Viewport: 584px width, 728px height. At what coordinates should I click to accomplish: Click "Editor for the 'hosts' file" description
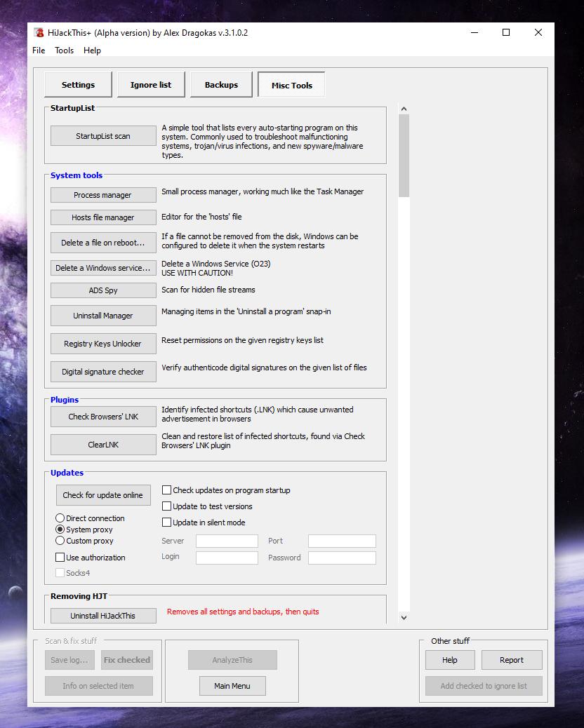[x=201, y=217]
